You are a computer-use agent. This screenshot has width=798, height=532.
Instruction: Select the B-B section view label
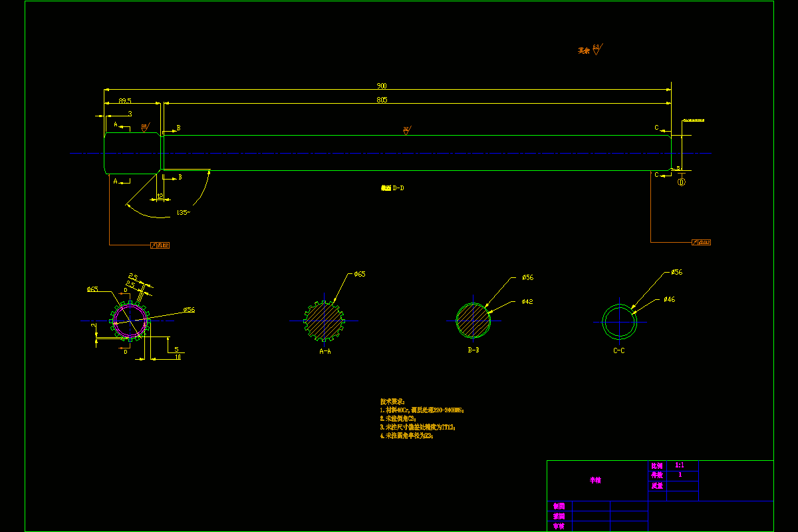coord(473,350)
